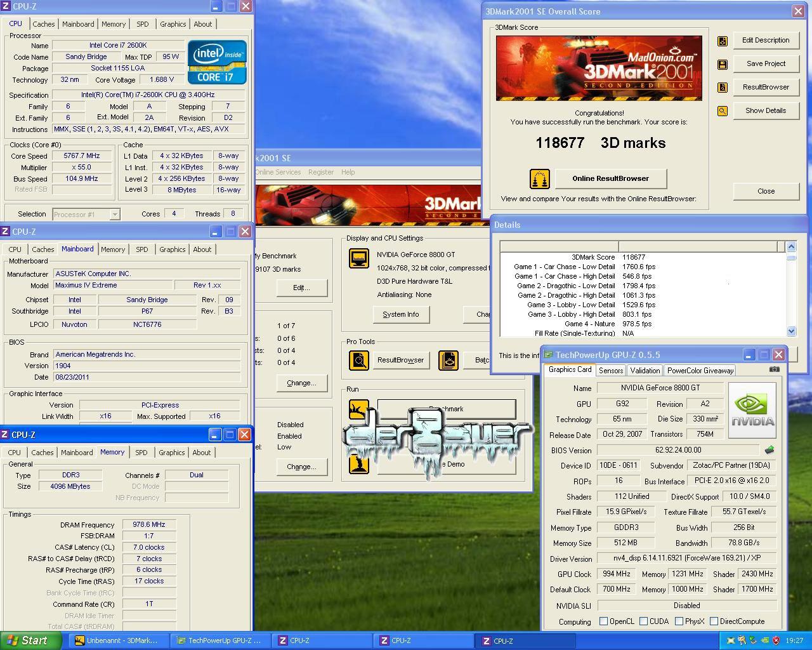Click the Batch Run icon in Pro Tools

(448, 360)
